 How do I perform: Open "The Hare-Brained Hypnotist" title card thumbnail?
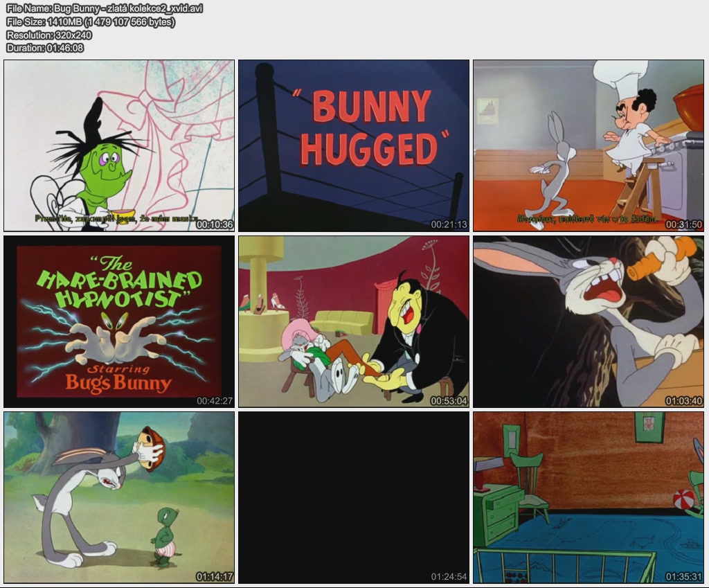(x=119, y=321)
